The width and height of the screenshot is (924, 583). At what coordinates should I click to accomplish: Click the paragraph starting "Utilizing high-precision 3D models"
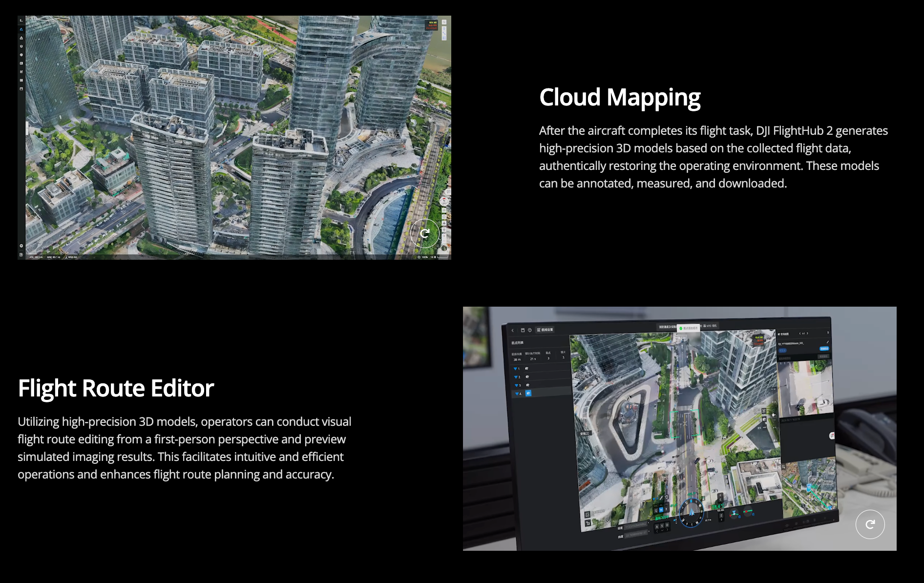coord(185,448)
